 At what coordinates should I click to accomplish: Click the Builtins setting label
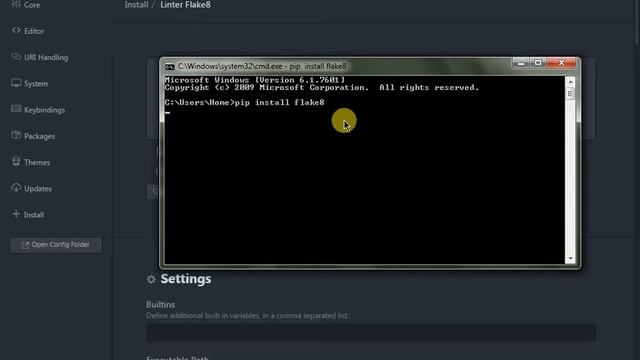[x=160, y=305]
